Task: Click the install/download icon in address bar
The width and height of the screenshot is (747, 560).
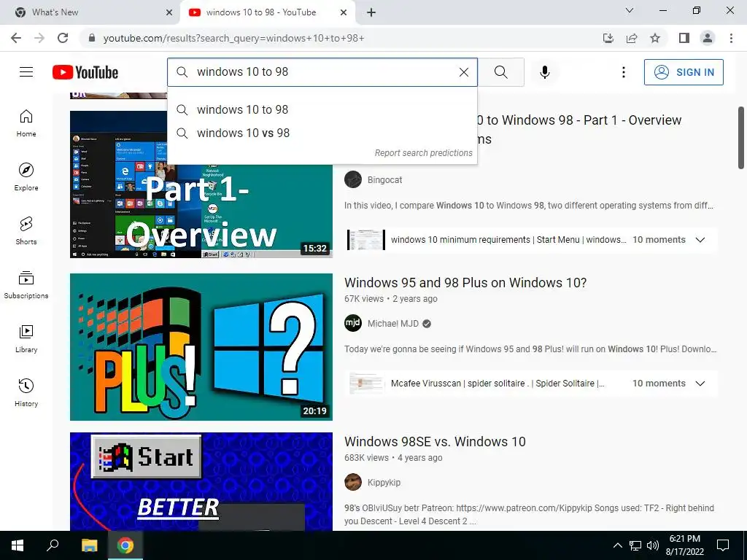Action: click(x=608, y=38)
